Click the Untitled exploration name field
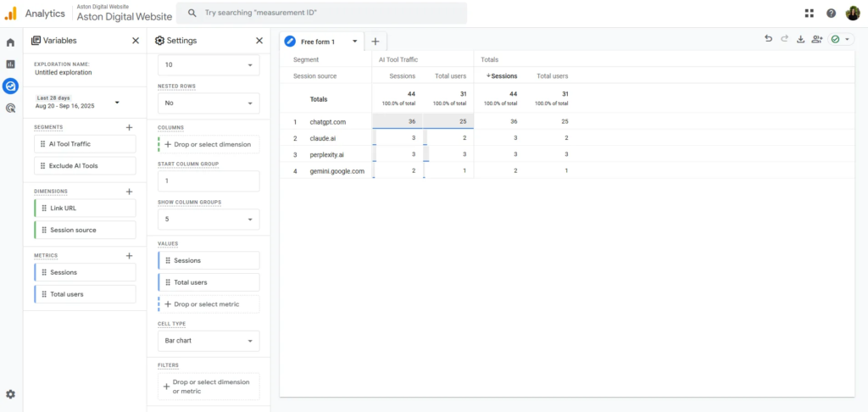The image size is (868, 412). coord(63,72)
